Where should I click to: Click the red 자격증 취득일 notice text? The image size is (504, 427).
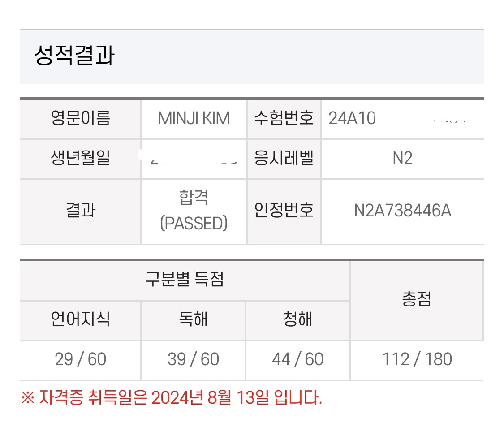tap(172, 397)
